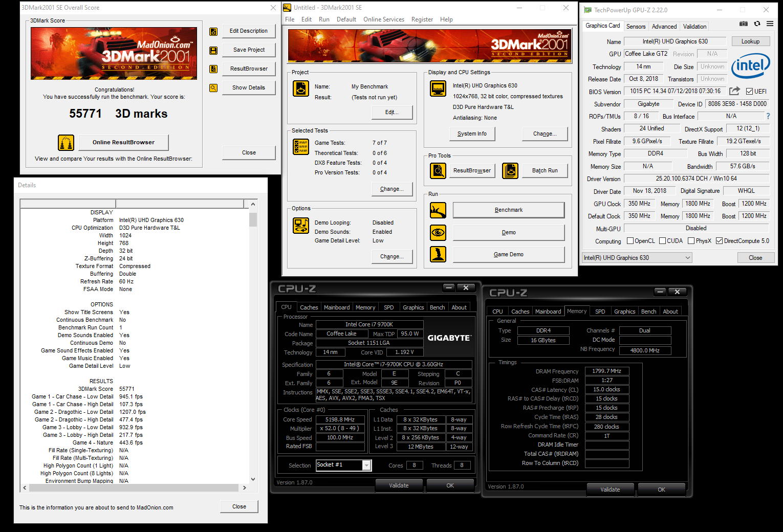Viewport: 783px width, 532px height.
Task: Click Validate in the left CPU-Z window
Action: tap(399, 485)
